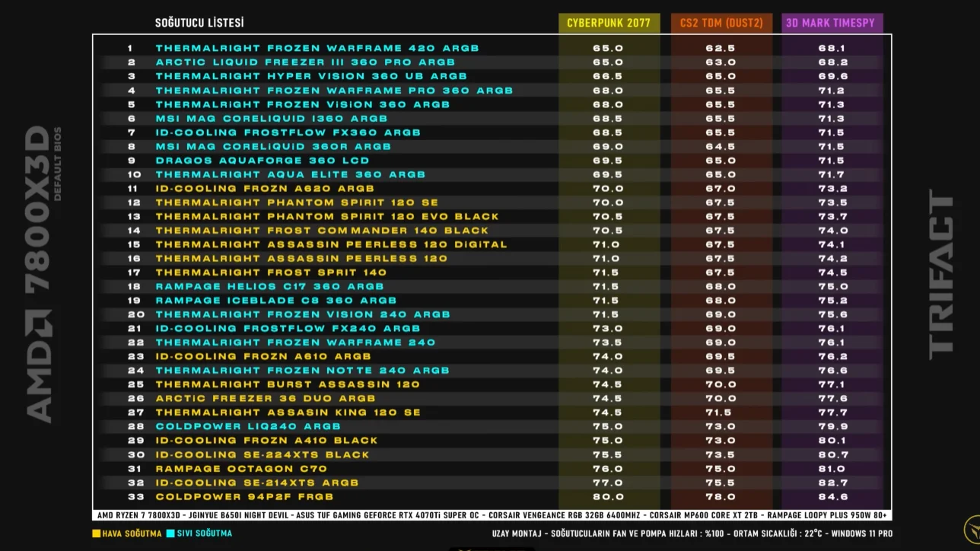Click Thermalright Frost Commander 140 Black
This screenshot has height=551, width=980.
coord(323,231)
